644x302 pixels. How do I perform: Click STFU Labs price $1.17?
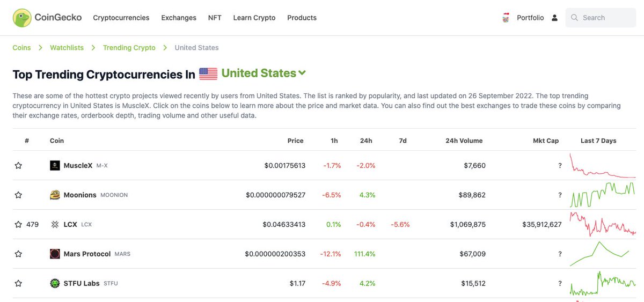[x=297, y=283]
